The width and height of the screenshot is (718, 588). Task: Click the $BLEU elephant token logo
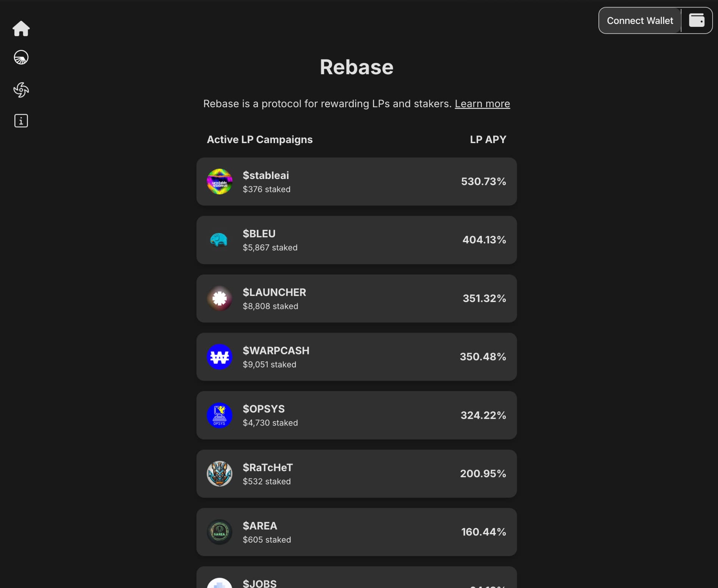[220, 240]
